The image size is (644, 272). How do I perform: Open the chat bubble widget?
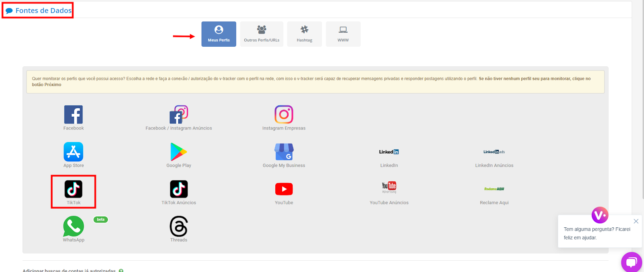(x=632, y=262)
